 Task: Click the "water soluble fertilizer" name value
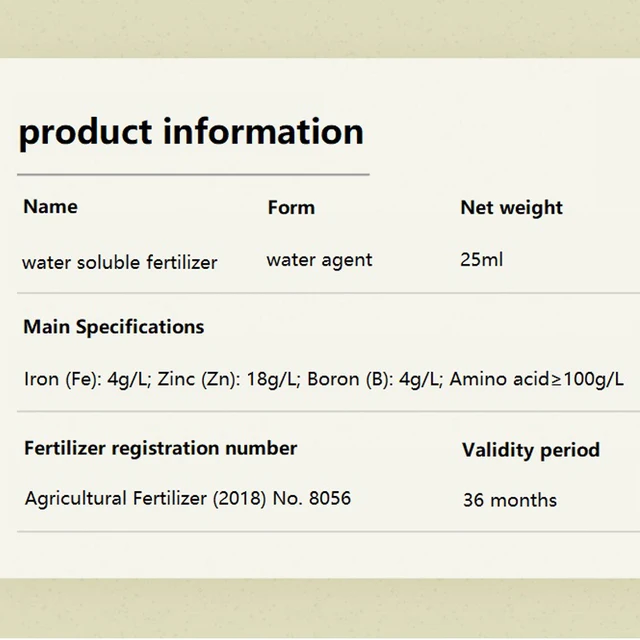click(x=120, y=262)
